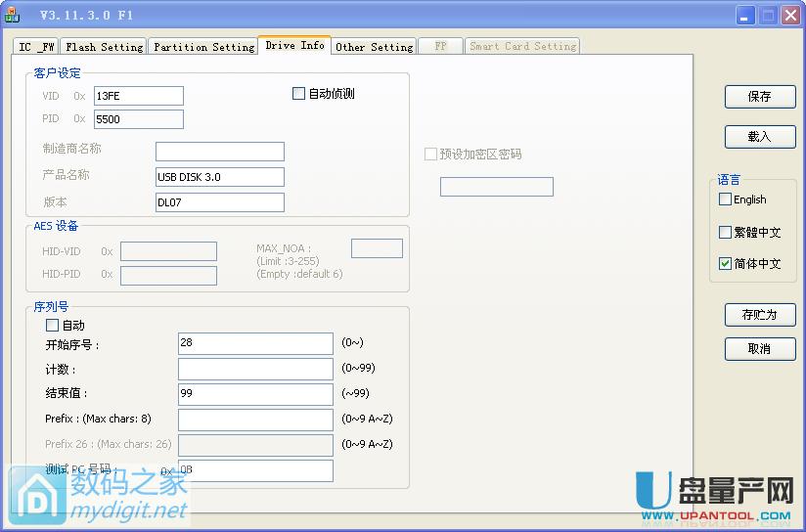Image resolution: width=806 pixels, height=532 pixels.
Task: Close the V3.11.3.0 F1 window
Action: [790, 15]
